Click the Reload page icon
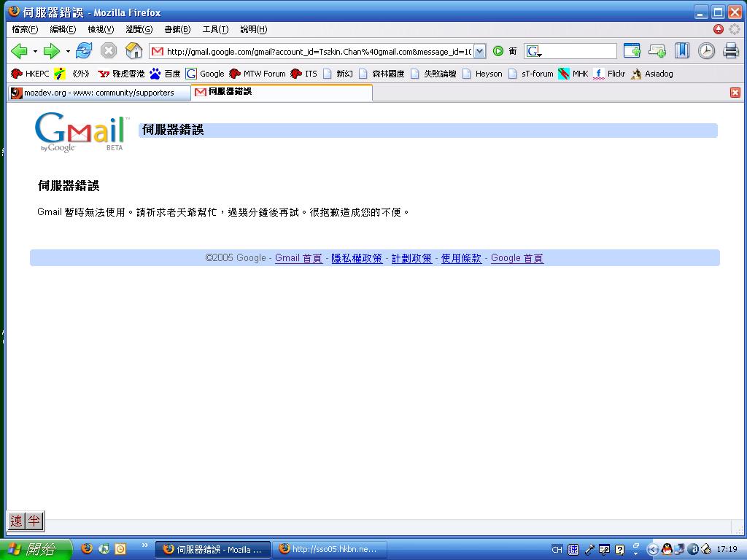Screen dimensions: 747x560 (x=84, y=50)
